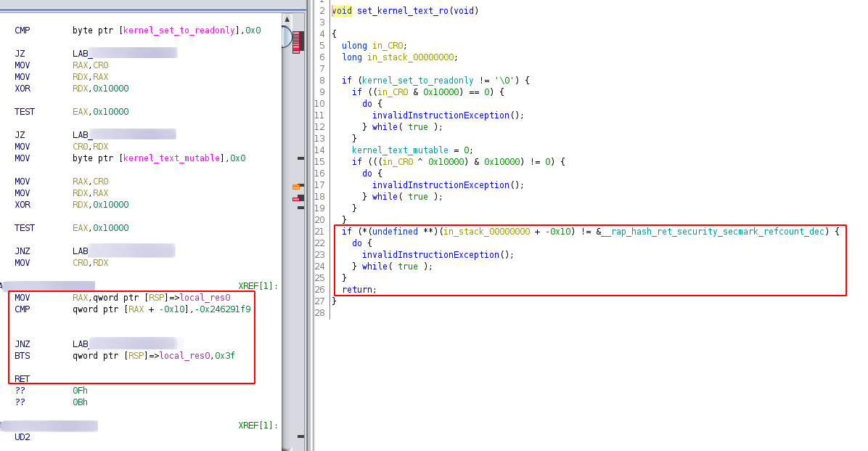Image resolution: width=868 pixels, height=451 pixels.
Task: Click the kernel_text_mutable = 0 assignment
Action: [x=412, y=151]
